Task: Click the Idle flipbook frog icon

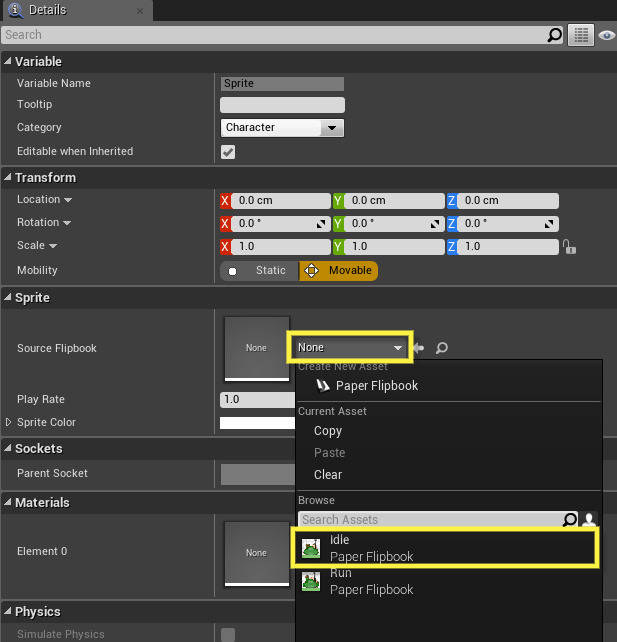Action: click(x=311, y=548)
